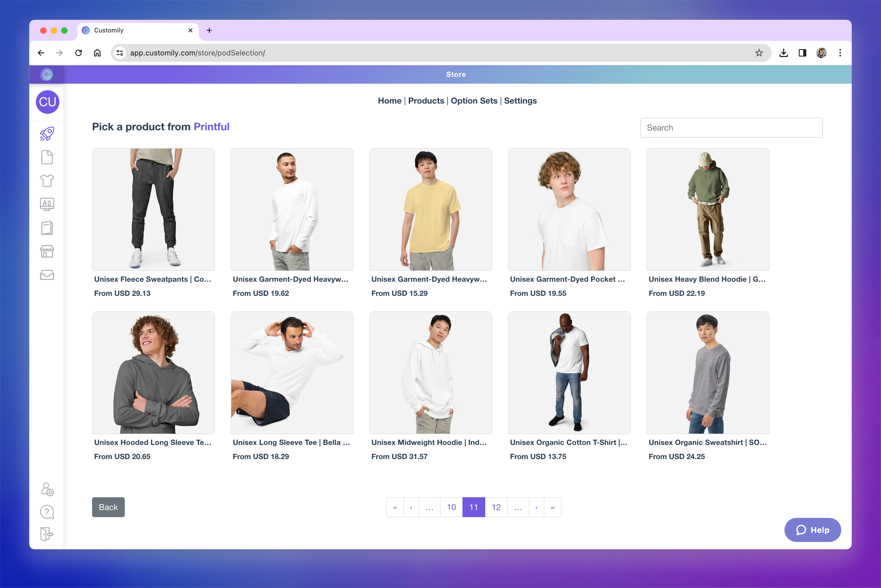
Task: Bookmark the page with the star icon
Action: click(x=759, y=53)
